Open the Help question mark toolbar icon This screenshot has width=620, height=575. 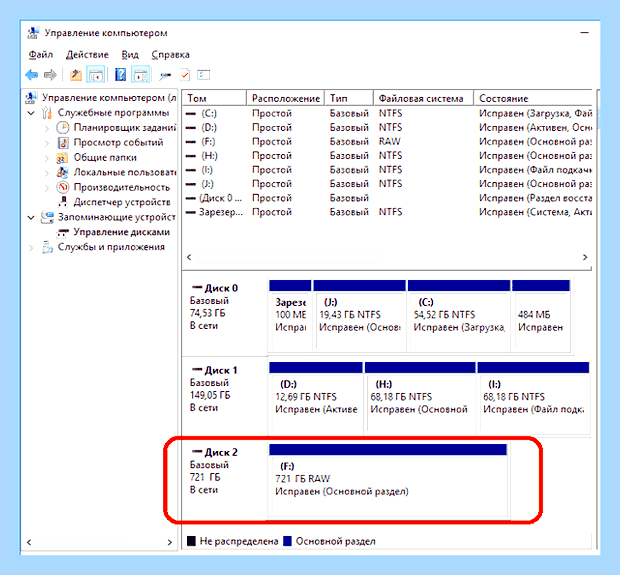pos(121,74)
